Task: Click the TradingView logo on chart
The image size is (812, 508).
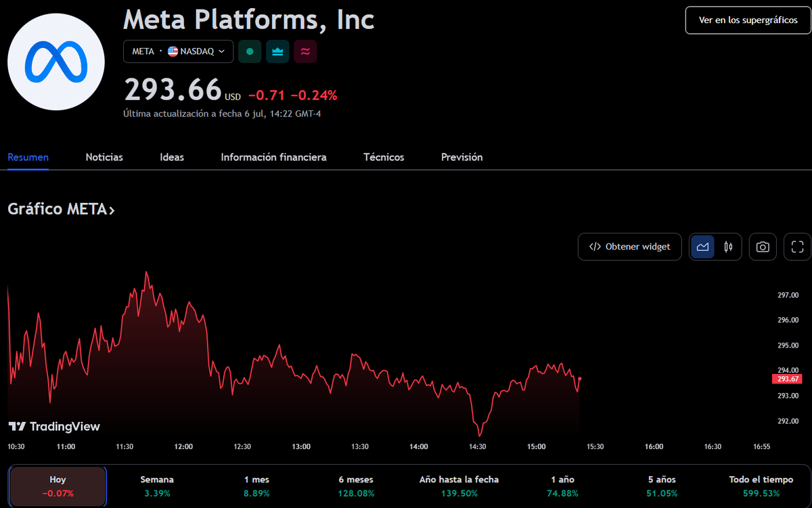Action: [x=54, y=426]
